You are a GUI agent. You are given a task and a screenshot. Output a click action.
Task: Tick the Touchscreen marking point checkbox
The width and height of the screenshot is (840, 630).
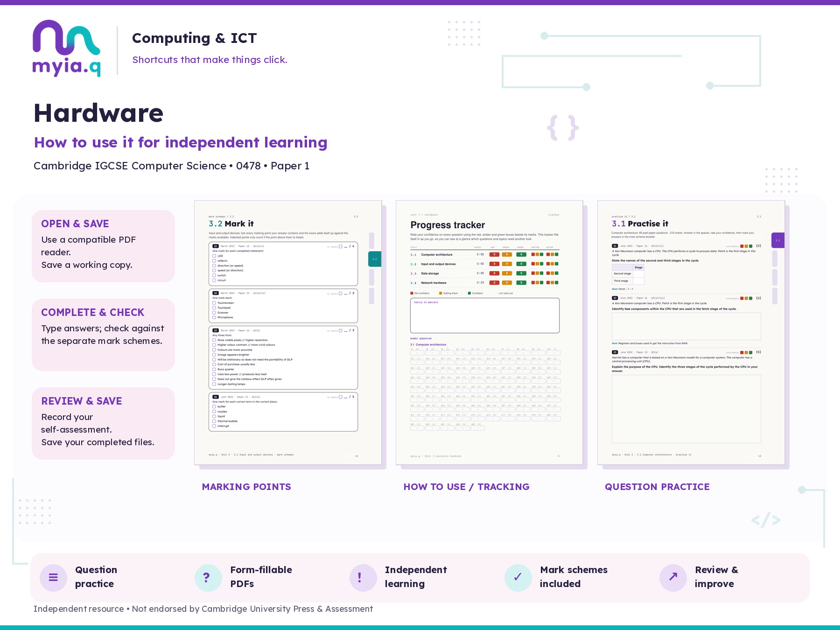214,303
